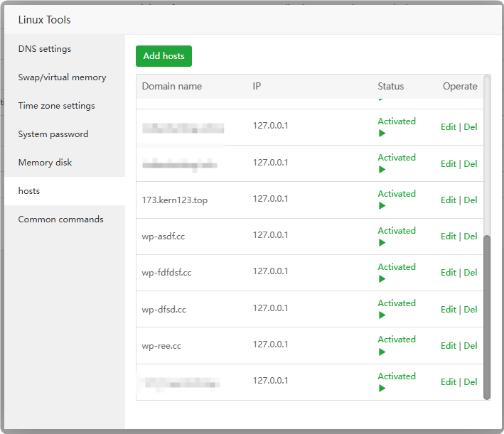The width and height of the screenshot is (504, 434).
Task: Edit the 173.kern123.top host entry
Action: point(448,200)
